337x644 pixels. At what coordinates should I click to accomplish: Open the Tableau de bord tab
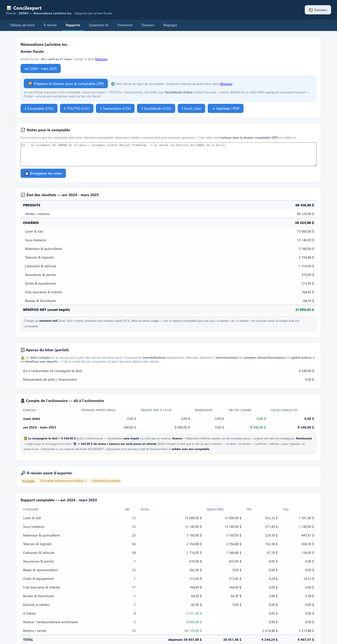coord(22,25)
